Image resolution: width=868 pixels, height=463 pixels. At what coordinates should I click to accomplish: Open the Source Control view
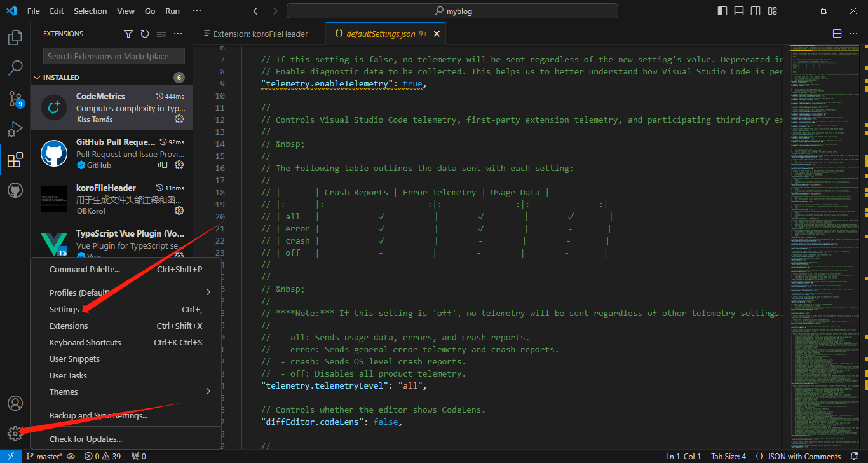tap(15, 99)
